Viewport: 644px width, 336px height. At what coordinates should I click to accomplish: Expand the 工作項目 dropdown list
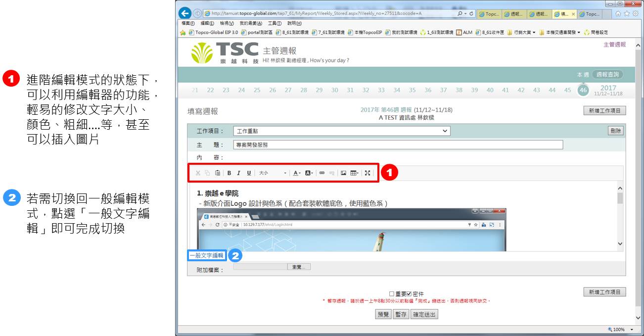click(x=341, y=131)
